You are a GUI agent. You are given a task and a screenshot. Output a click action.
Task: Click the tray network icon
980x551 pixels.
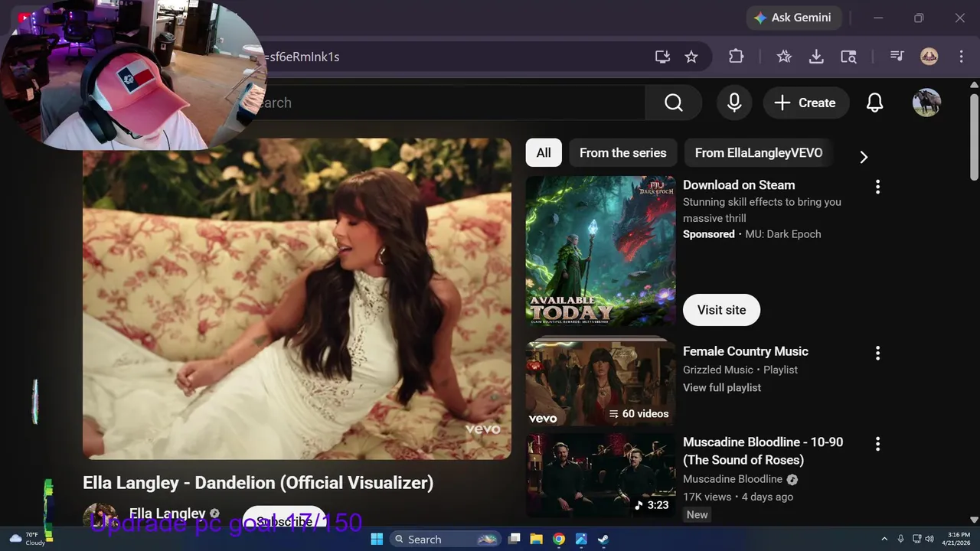tap(916, 539)
